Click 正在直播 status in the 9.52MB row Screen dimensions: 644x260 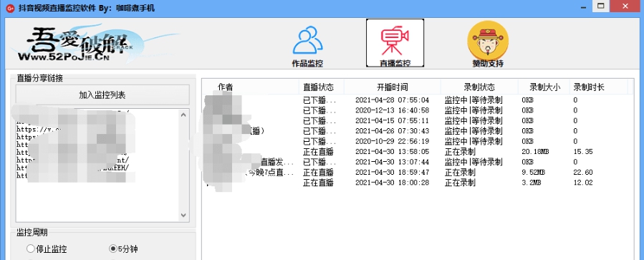point(318,172)
